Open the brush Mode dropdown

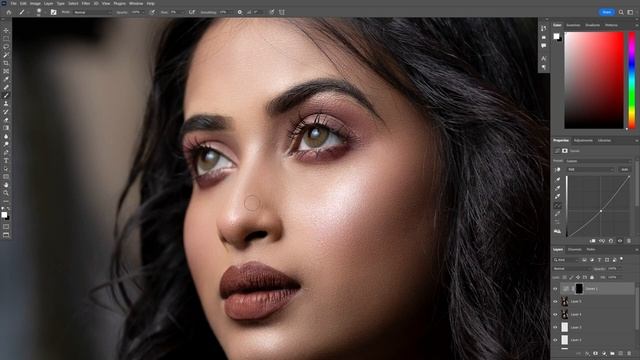tap(92, 12)
